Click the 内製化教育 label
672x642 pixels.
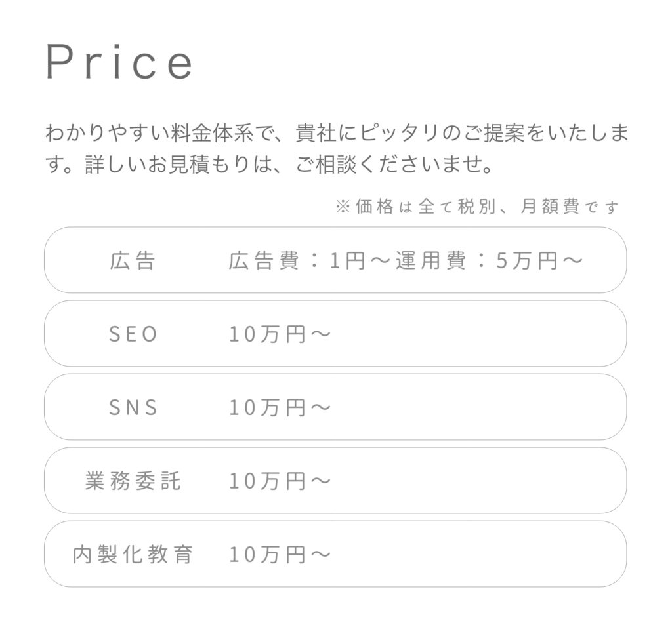pos(133,554)
